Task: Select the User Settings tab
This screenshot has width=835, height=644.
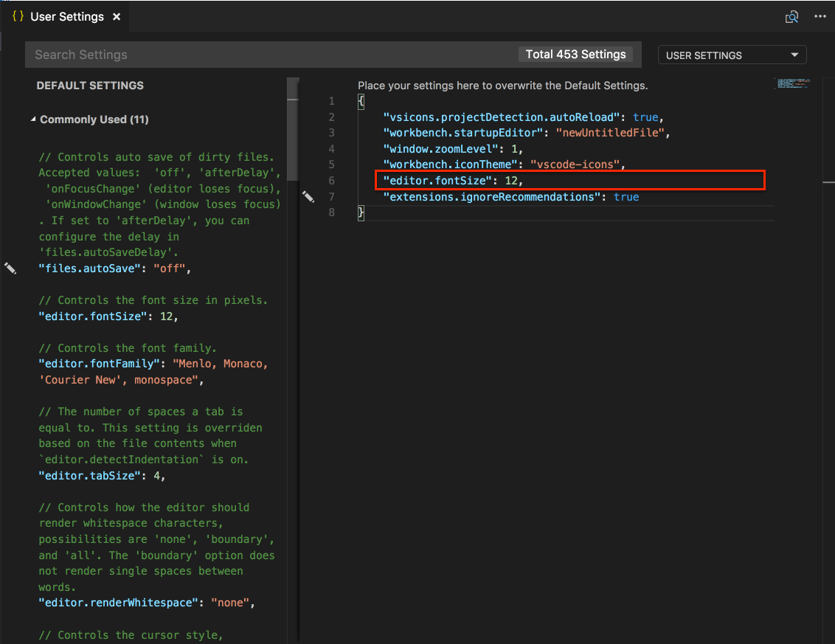Action: point(64,16)
